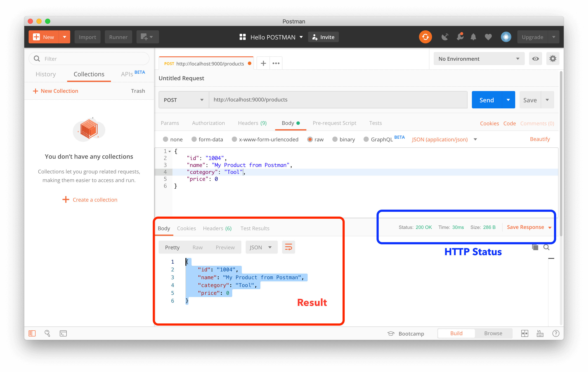Image resolution: width=588 pixels, height=372 pixels.
Task: Open Postman console icon
Action: coord(63,333)
